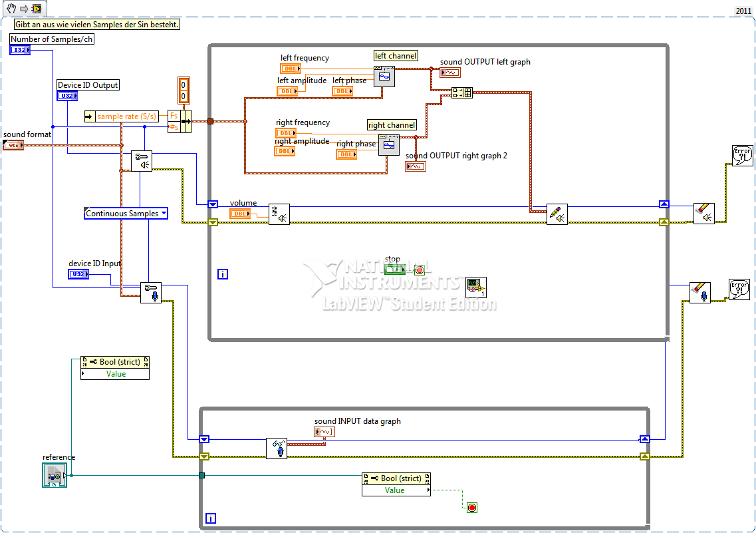The height and width of the screenshot is (533, 756).
Task: Select left amplitude DBL terminal
Action: click(287, 91)
